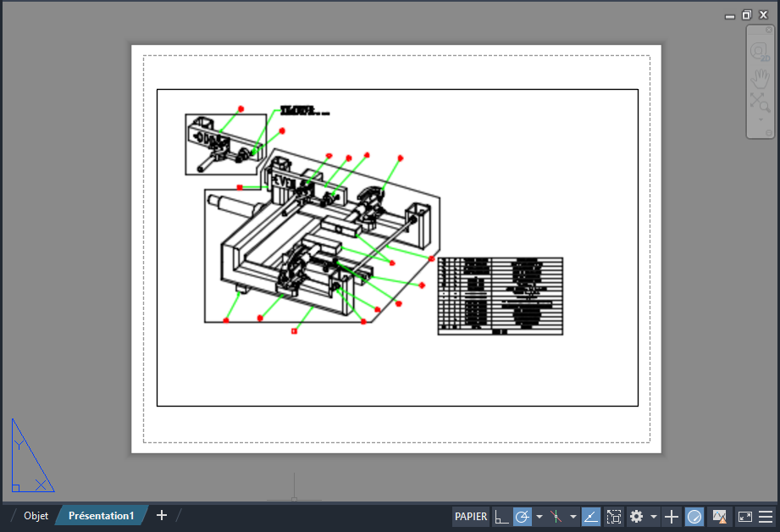Toggle the circular gauge status bar icon
Image resolution: width=780 pixels, height=532 pixels.
[x=694, y=517]
